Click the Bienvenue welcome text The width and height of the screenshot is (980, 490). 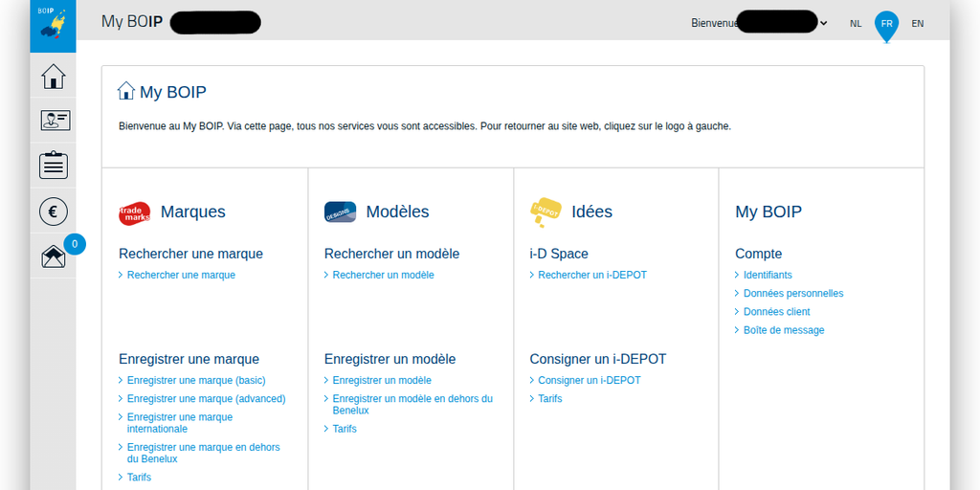(714, 23)
